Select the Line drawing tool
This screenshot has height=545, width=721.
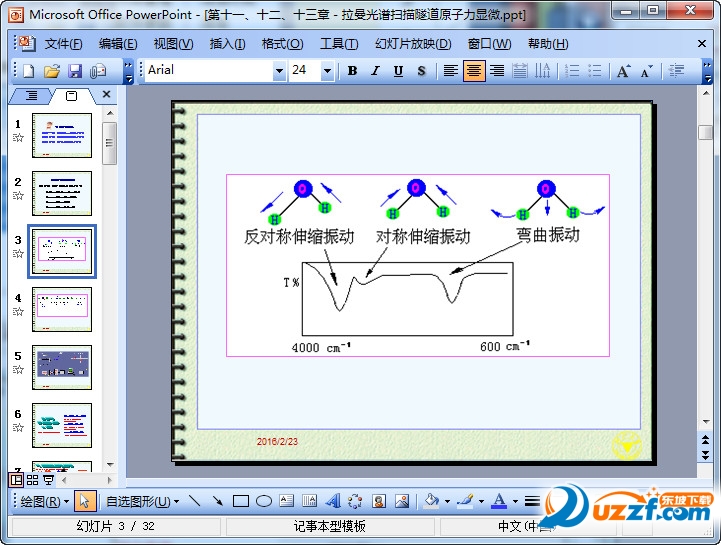tap(195, 501)
